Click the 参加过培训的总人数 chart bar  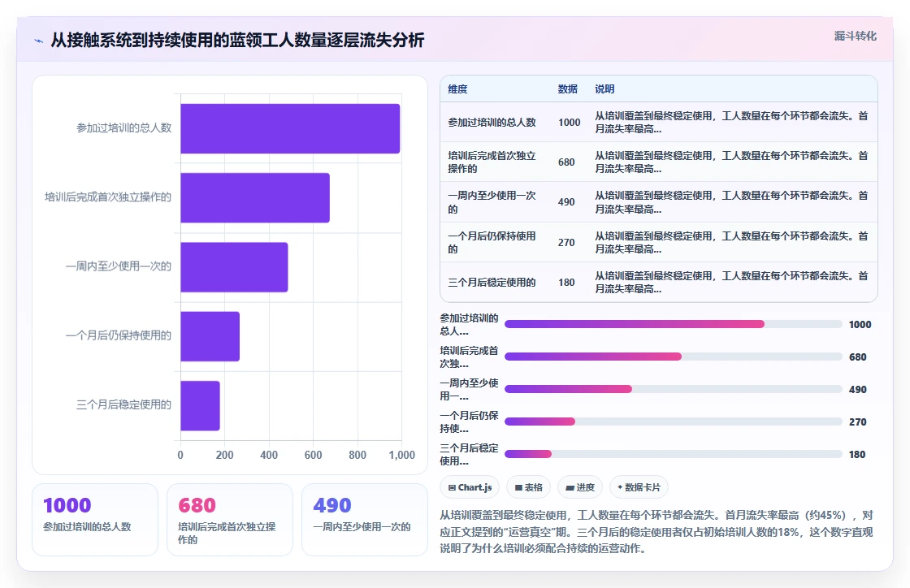click(x=290, y=129)
